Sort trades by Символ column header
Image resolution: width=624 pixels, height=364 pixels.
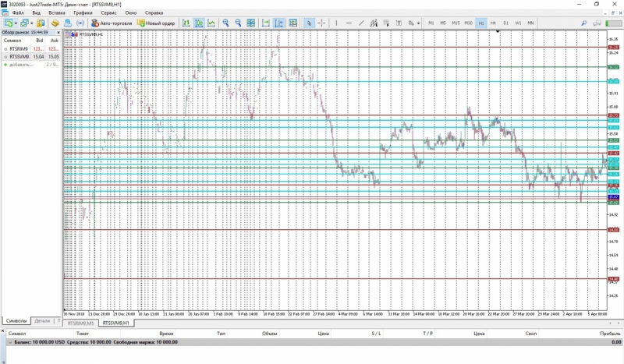(x=17, y=334)
